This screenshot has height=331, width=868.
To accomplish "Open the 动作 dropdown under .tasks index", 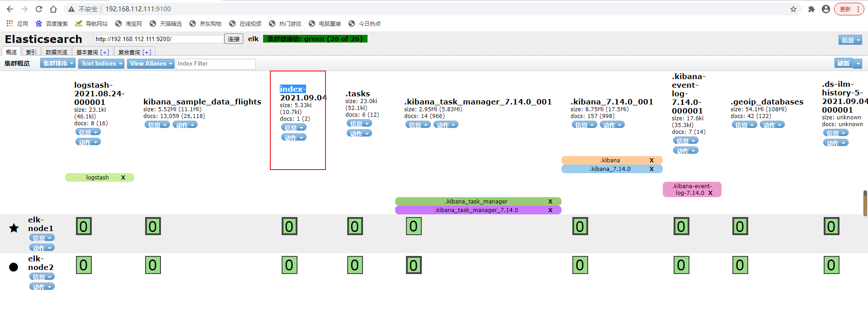I will click(x=359, y=133).
